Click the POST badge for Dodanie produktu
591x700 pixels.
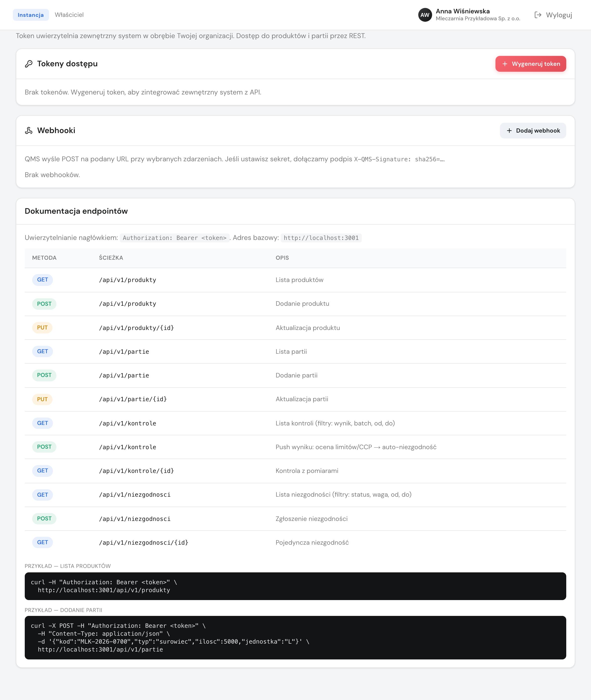[x=44, y=304]
